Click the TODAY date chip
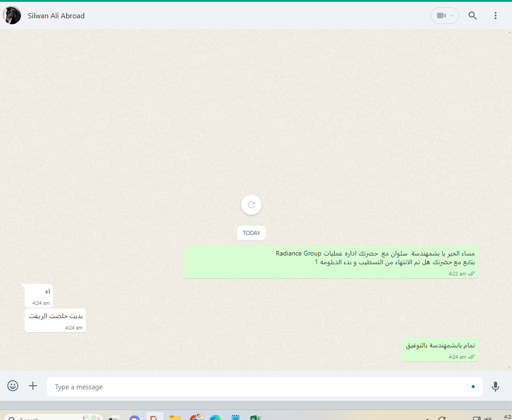Image resolution: width=512 pixels, height=420 pixels. tap(251, 233)
